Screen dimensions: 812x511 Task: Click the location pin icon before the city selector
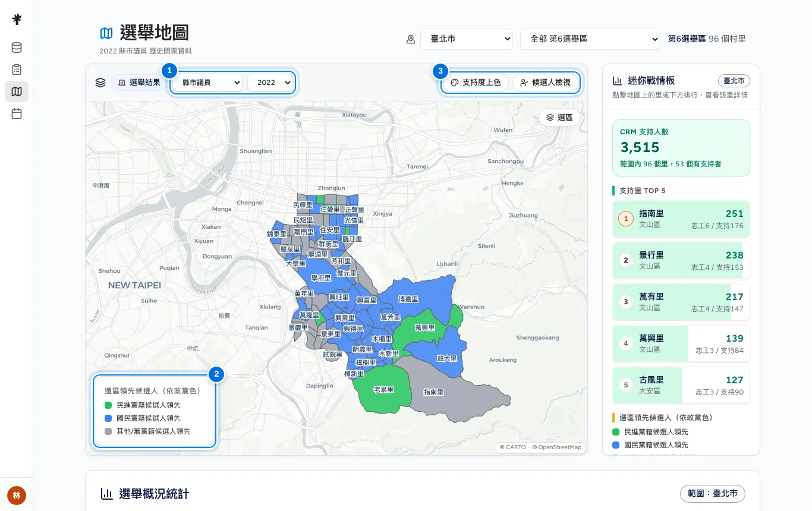[x=411, y=39]
